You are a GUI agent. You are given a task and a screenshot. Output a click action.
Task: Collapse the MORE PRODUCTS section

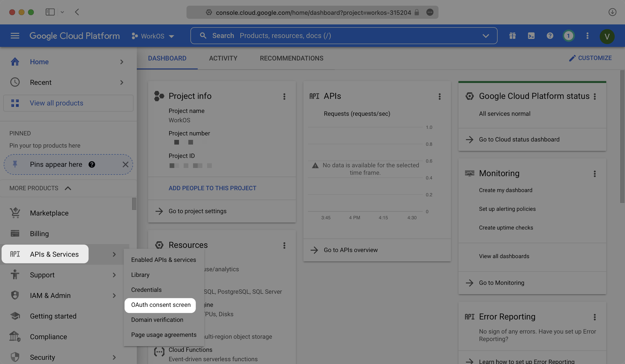(68, 188)
